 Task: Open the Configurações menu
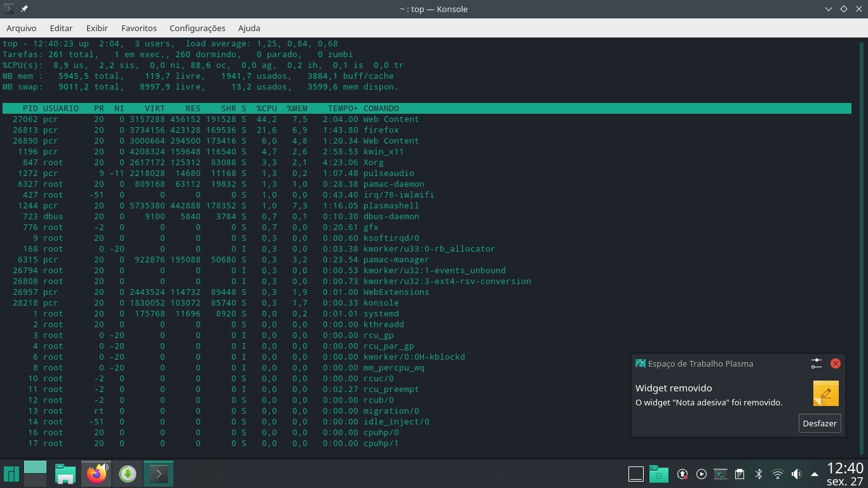pos(198,28)
